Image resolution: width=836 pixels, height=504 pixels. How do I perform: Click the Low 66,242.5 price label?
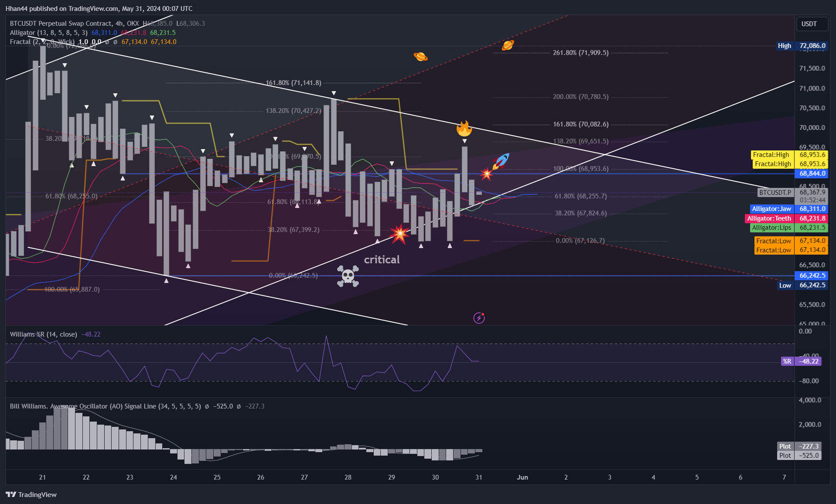[802, 285]
